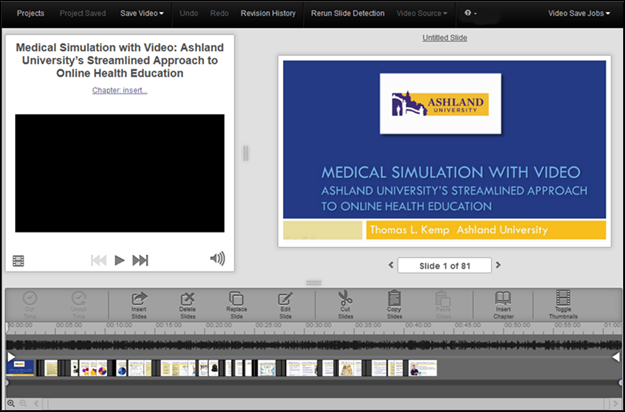Go to the previous slide arrow
This screenshot has width=625, height=412.
click(391, 265)
